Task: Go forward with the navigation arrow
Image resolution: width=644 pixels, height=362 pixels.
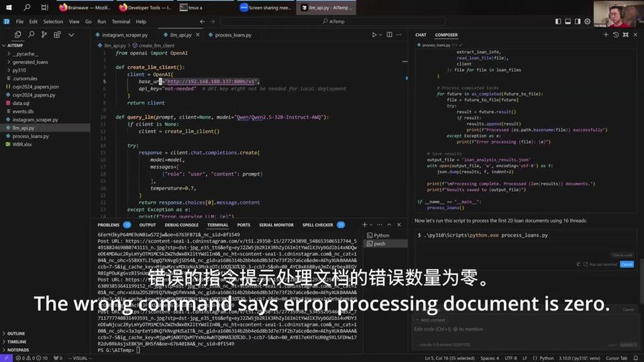Action: (x=213, y=21)
